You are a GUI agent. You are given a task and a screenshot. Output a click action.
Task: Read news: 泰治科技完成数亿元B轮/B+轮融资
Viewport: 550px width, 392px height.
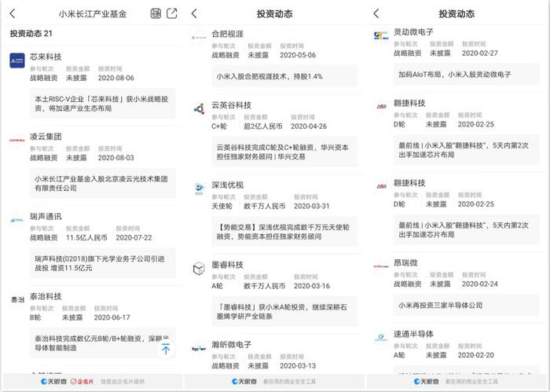[102, 343]
